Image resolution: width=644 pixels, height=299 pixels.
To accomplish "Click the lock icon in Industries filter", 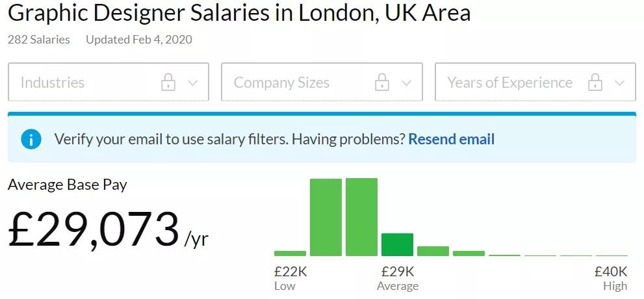I will (x=168, y=83).
